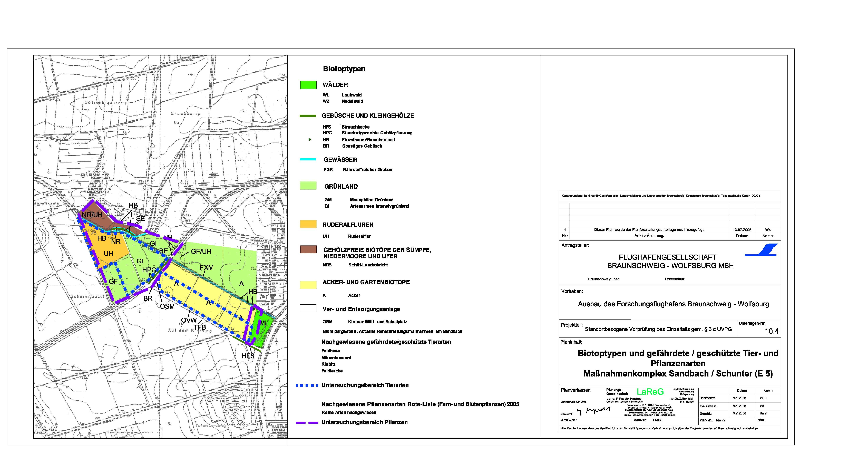Click the 'Laubwald' legend entry
The height and width of the screenshot is (454, 868).
pyautogui.click(x=352, y=95)
